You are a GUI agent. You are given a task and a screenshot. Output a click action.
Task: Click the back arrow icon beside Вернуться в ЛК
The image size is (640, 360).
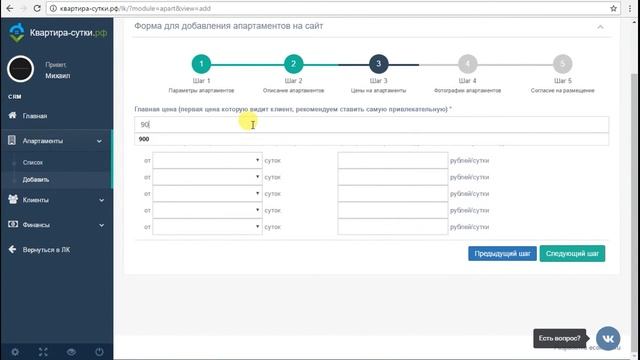12,249
